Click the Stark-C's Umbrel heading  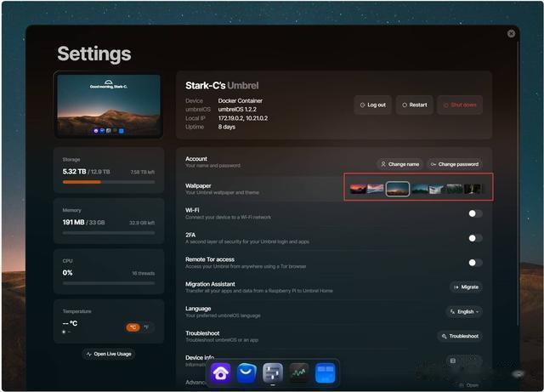[x=222, y=86]
